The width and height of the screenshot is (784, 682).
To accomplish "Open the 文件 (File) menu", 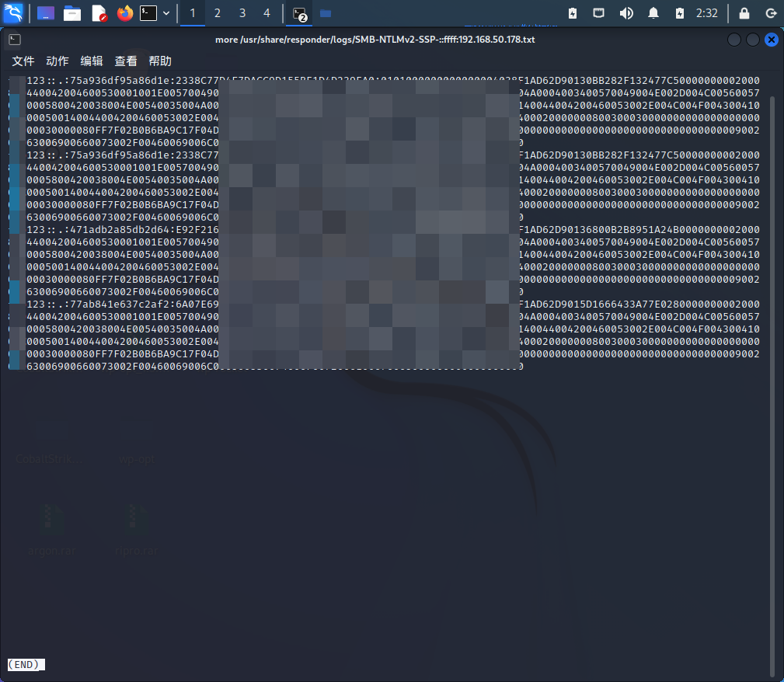I will coord(23,61).
